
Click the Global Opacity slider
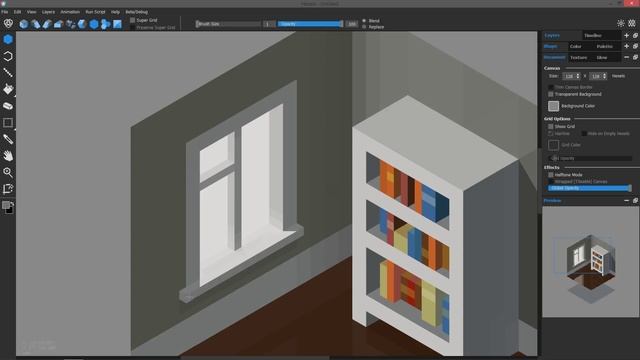(x=590, y=188)
